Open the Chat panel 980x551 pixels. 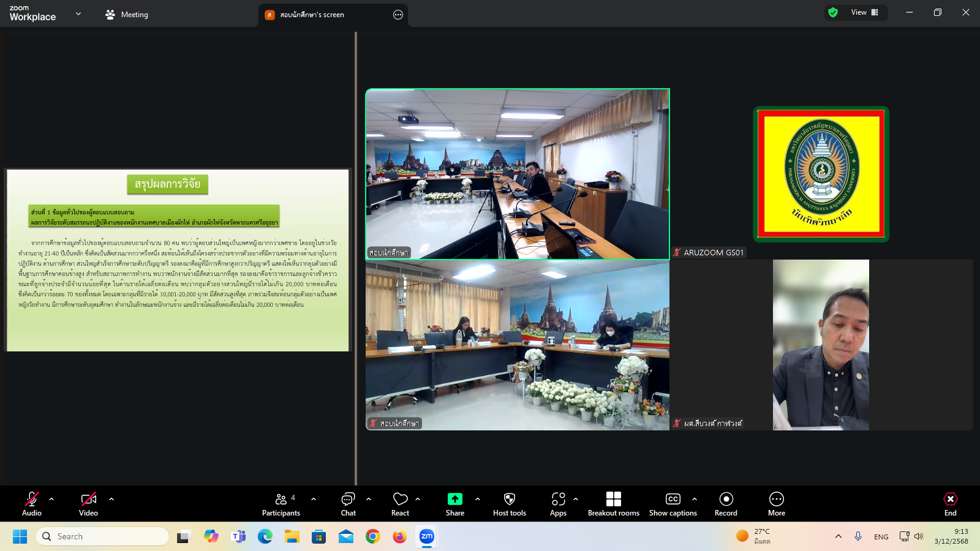348,504
